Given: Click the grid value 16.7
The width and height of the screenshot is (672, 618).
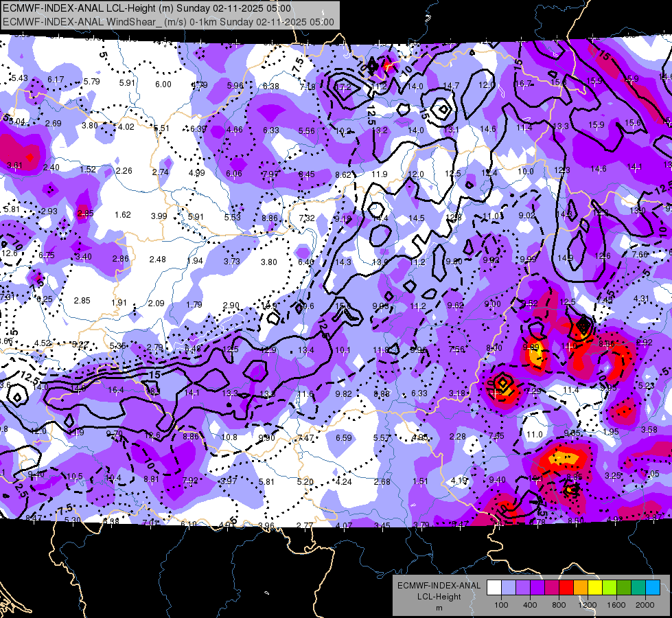Looking at the screenshot, I should (x=524, y=84).
